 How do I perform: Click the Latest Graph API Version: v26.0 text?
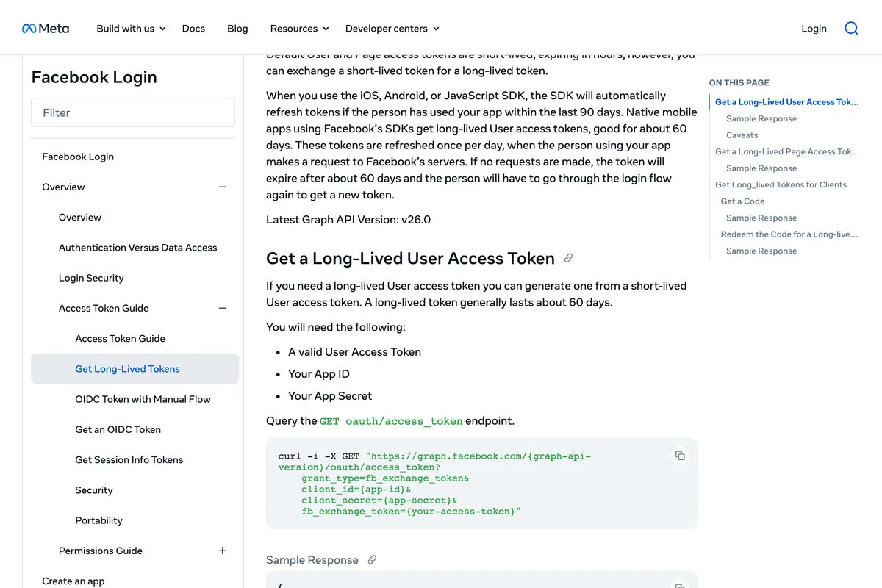pos(348,220)
